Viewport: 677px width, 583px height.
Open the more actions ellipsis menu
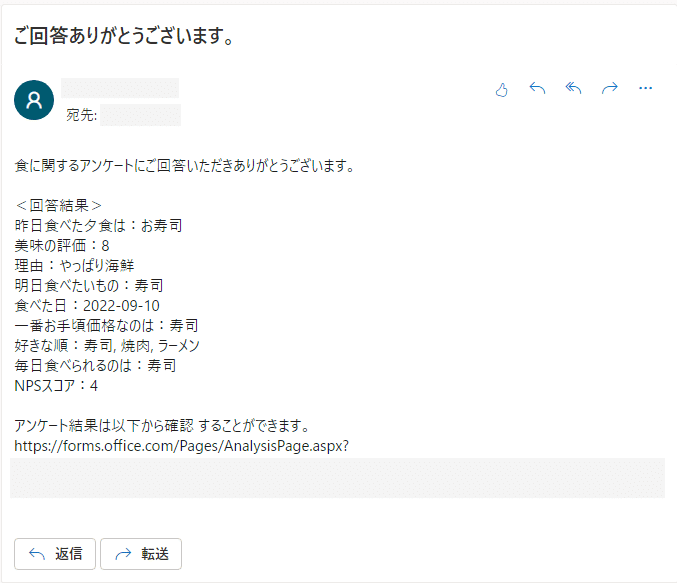click(x=645, y=89)
